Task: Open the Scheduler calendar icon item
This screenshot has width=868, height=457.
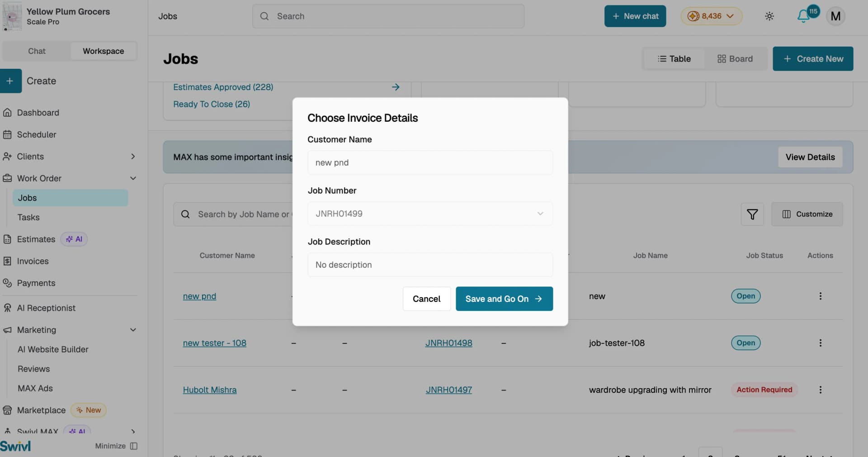Action: click(7, 134)
